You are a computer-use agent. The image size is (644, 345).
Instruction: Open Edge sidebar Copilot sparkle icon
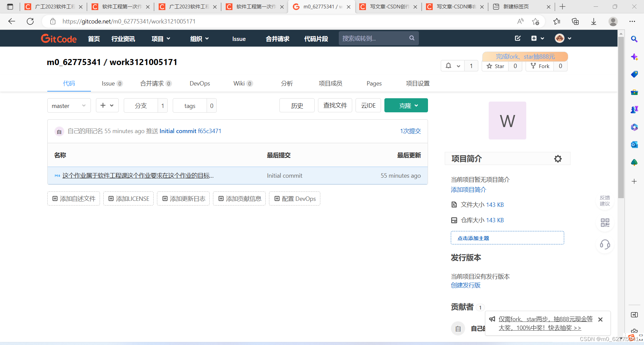coord(634,57)
